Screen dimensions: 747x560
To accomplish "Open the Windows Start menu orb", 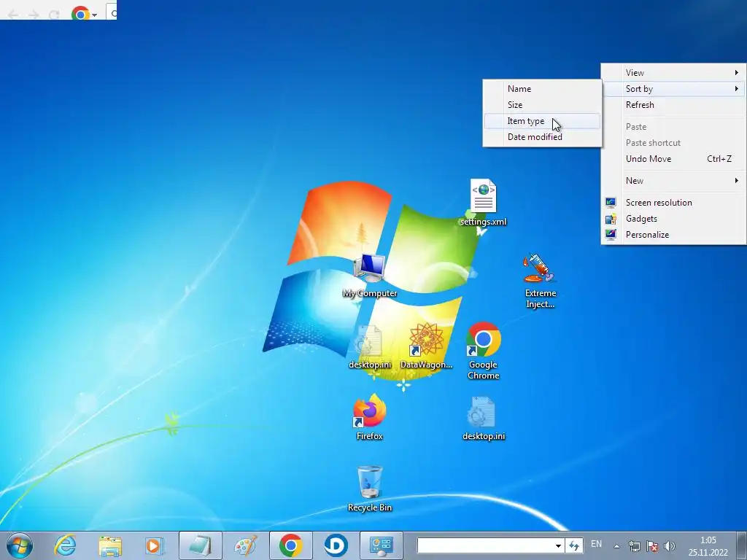I will tap(20, 545).
